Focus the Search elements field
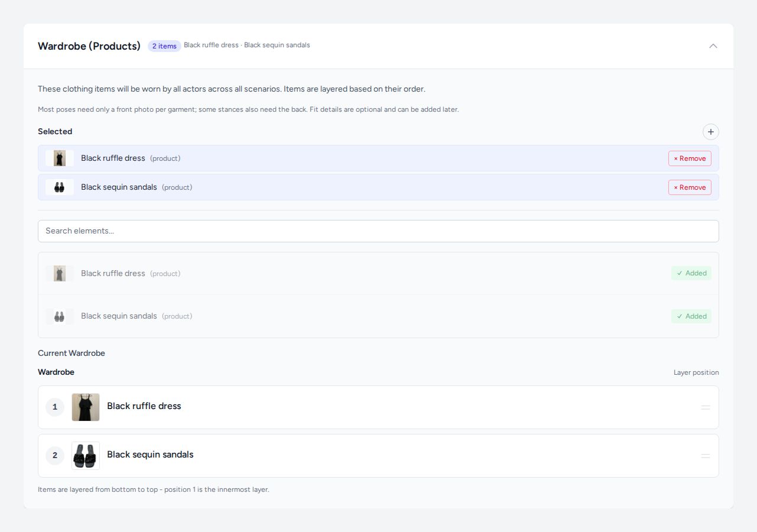 tap(378, 231)
